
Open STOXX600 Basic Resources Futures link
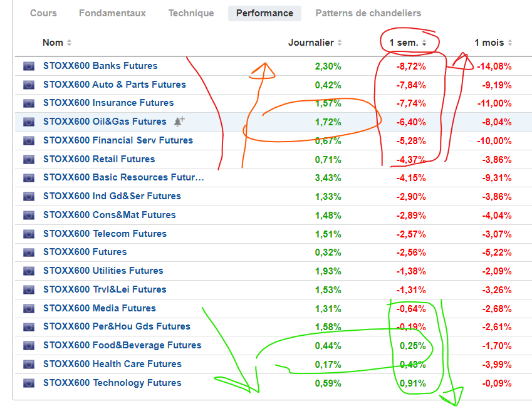coord(123,177)
